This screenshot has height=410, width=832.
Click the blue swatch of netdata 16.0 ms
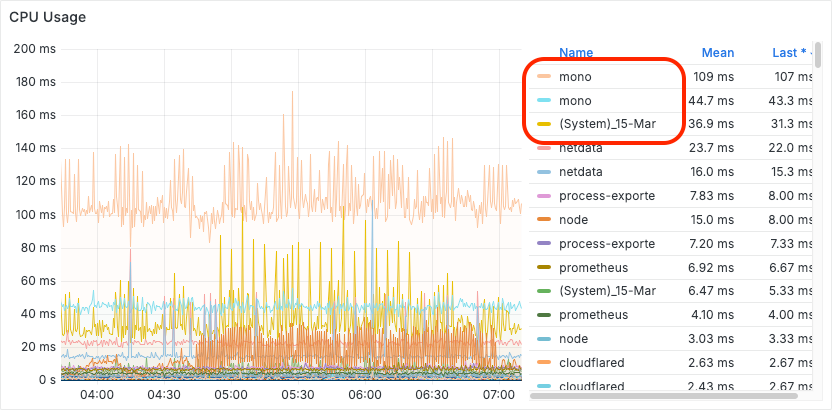(x=543, y=172)
